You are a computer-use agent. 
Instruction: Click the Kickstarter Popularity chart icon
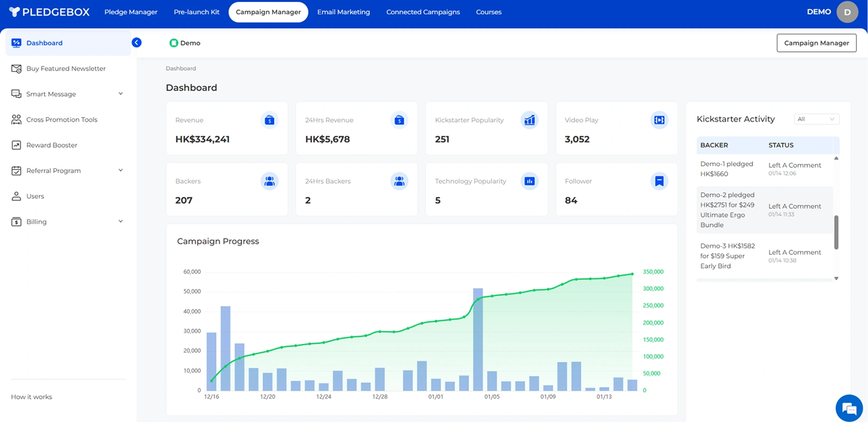[x=529, y=120]
